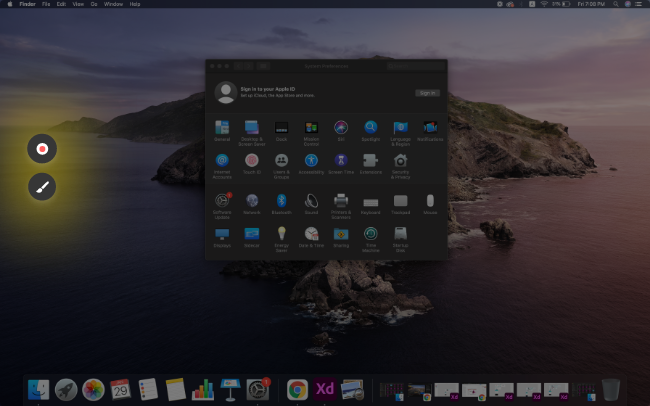Open Users & Groups preferences

(x=281, y=166)
